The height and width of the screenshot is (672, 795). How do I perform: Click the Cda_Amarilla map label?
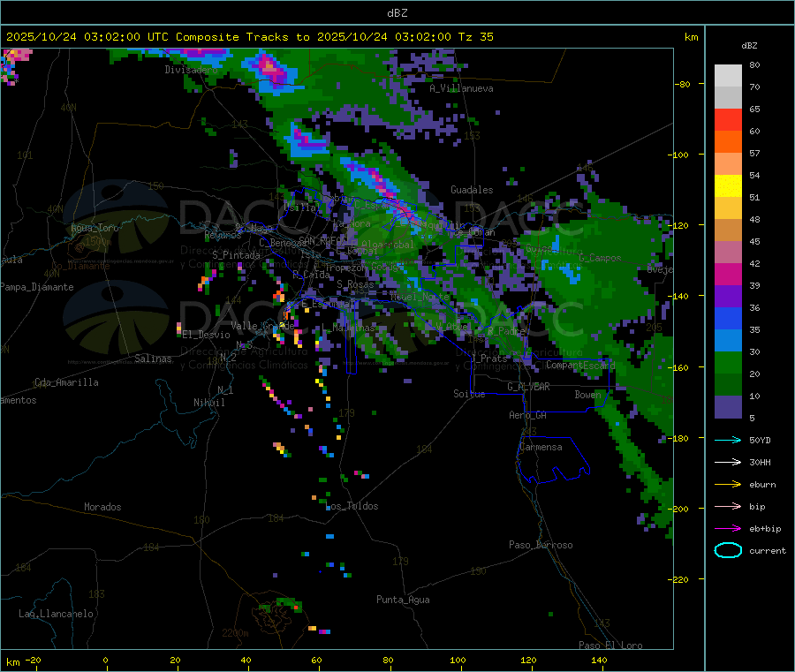click(x=66, y=382)
